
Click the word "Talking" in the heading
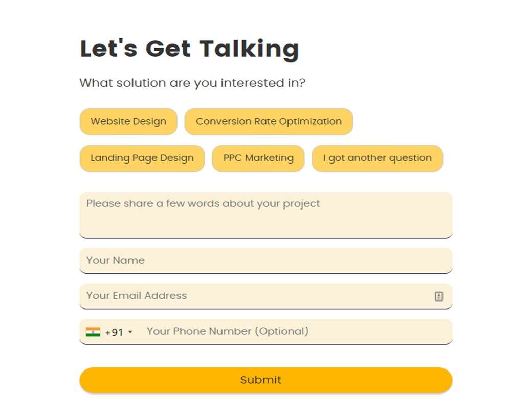(249, 50)
